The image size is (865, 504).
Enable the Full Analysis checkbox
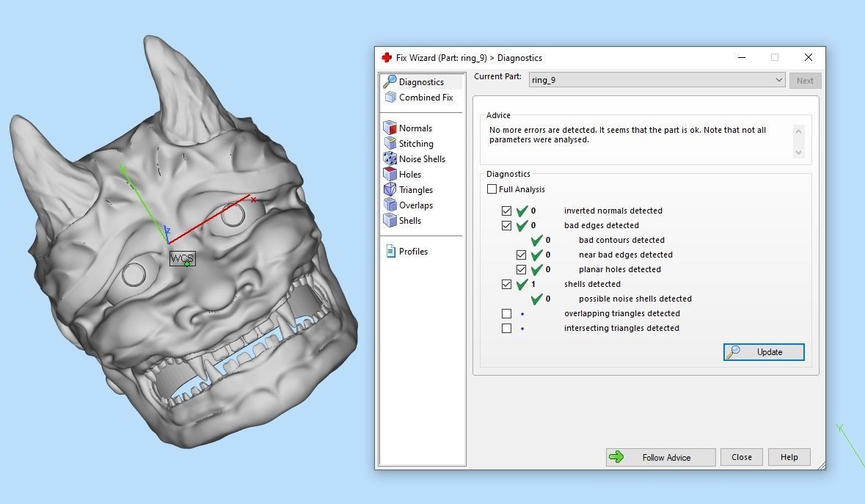pyautogui.click(x=492, y=189)
